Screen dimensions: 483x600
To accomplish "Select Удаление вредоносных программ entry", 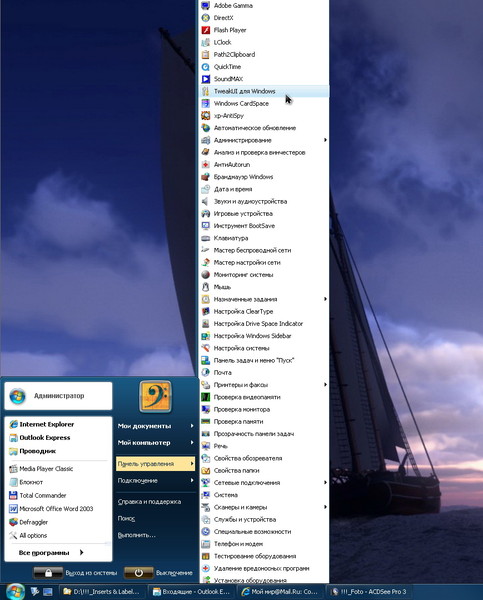I will [264, 569].
